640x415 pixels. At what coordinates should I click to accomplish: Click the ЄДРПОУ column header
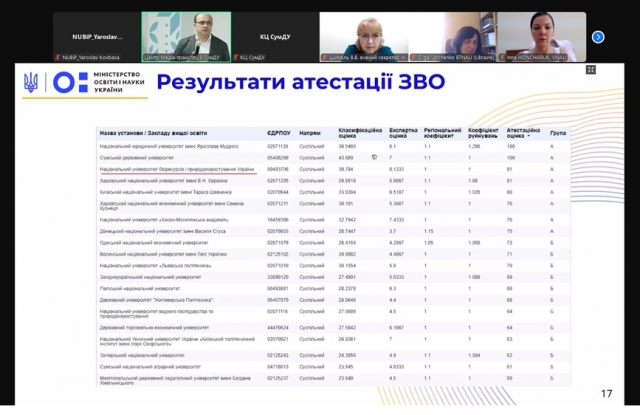click(279, 133)
